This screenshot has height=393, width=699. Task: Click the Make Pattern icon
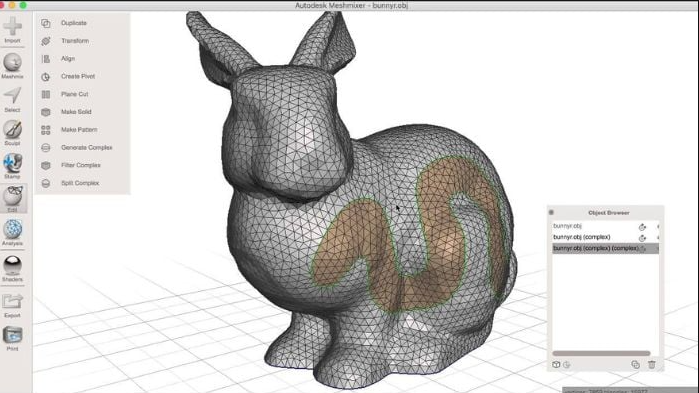[45, 130]
